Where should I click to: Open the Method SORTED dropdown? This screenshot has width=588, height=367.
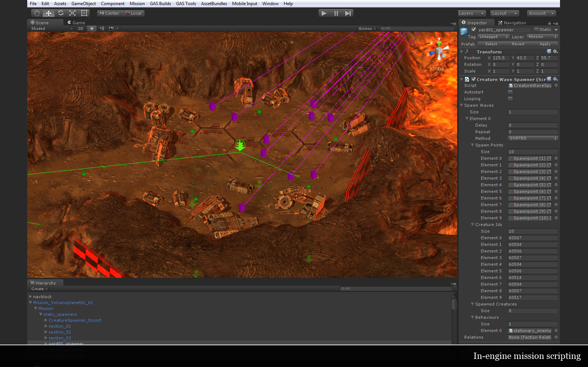(x=533, y=138)
